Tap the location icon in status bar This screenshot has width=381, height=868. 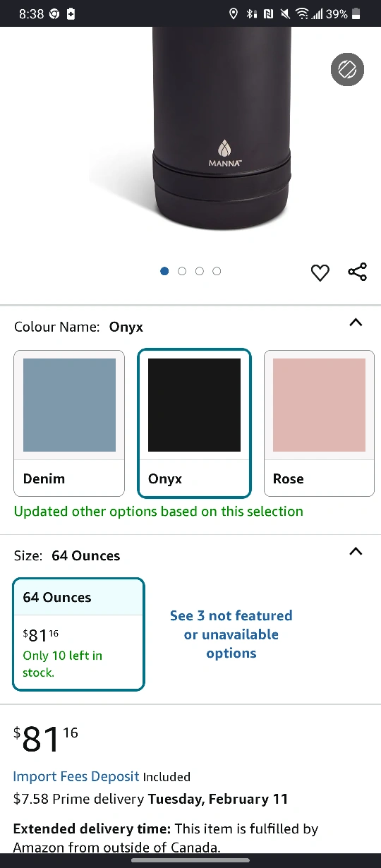click(x=234, y=13)
